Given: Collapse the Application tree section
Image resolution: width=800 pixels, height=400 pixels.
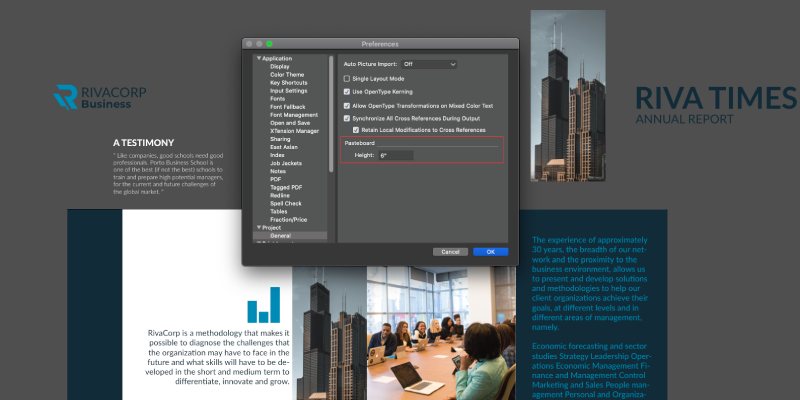Looking at the screenshot, I should [259, 59].
